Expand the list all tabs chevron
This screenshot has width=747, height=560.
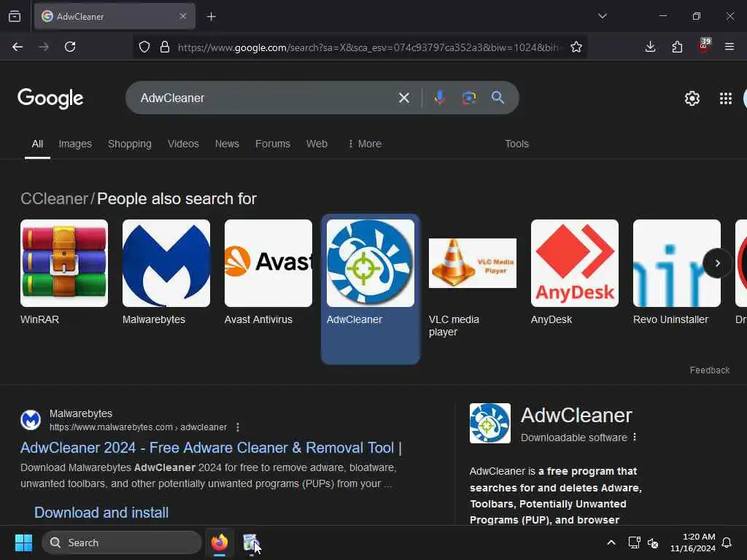[x=602, y=16]
